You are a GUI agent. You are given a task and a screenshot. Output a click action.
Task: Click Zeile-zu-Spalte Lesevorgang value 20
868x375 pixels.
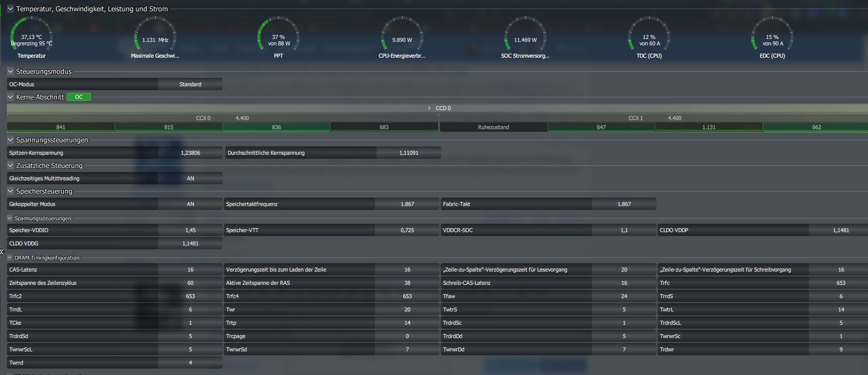[624, 270]
